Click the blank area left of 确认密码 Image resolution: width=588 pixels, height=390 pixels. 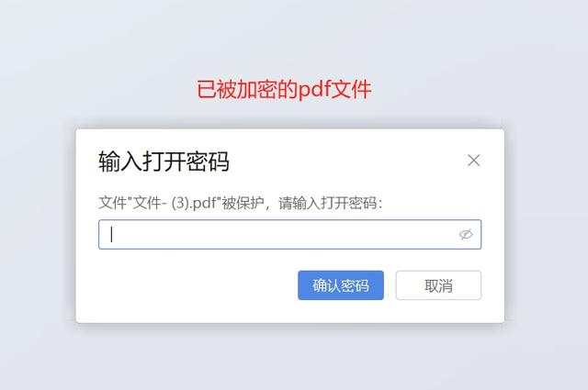tap(187, 285)
